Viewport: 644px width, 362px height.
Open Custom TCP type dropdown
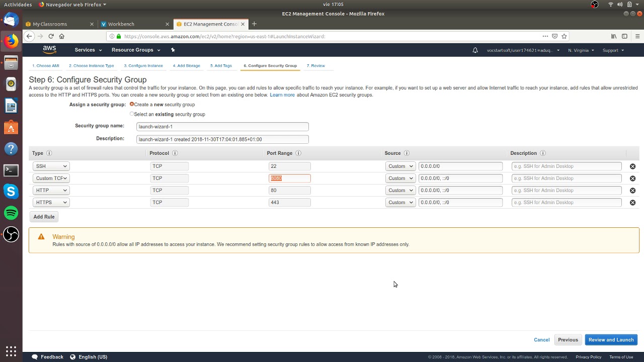(x=51, y=178)
